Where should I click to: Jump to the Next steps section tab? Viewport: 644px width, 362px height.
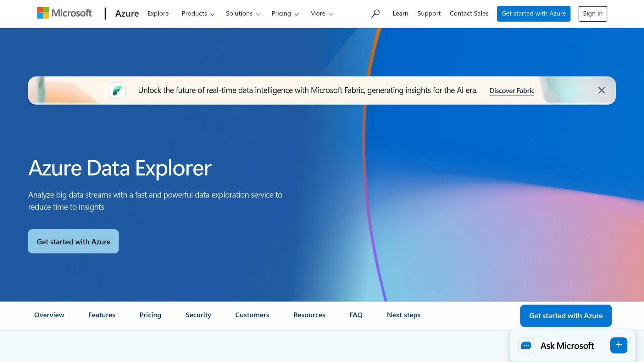coord(403,315)
